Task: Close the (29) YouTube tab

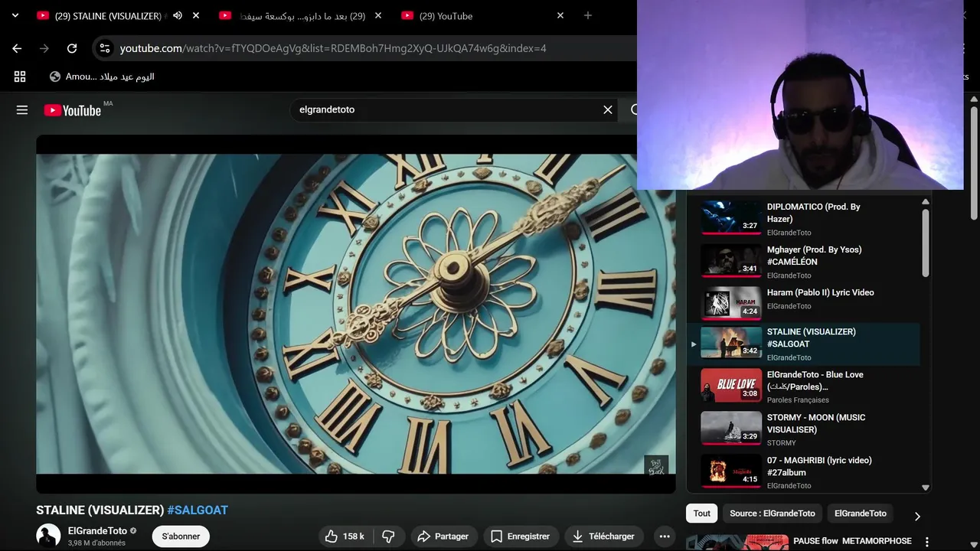Action: point(560,15)
